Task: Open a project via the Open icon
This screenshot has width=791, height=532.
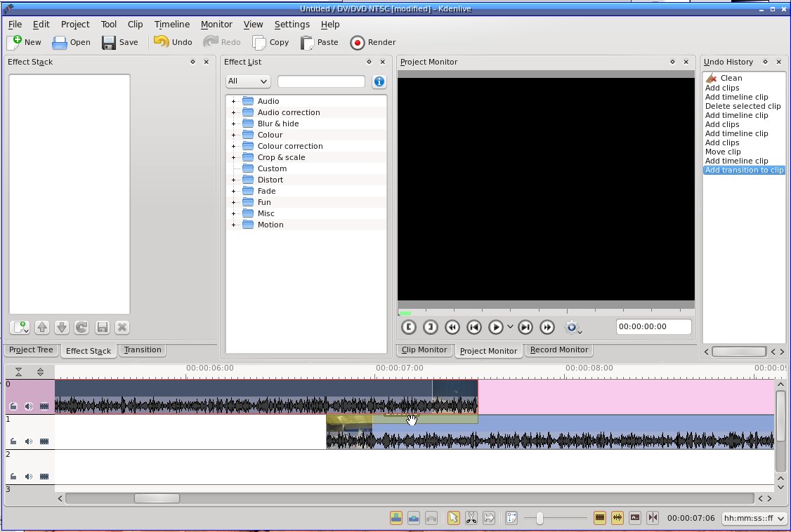Action: pos(60,42)
